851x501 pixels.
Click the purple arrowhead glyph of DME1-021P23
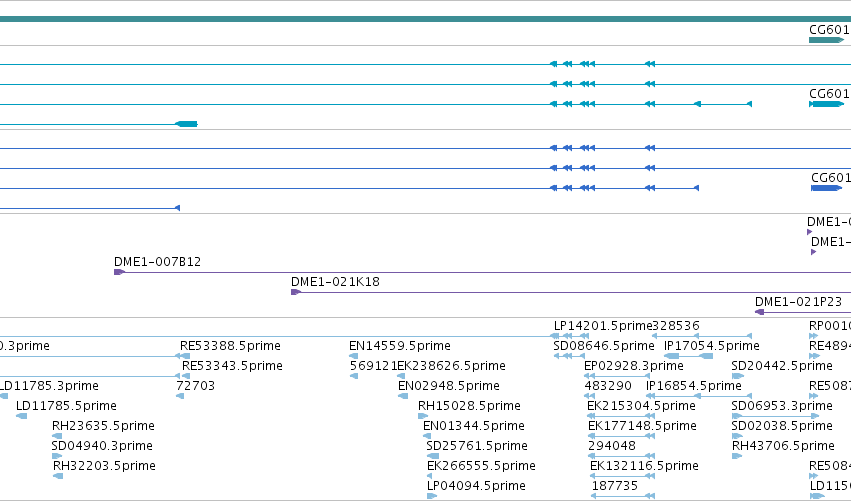click(x=759, y=312)
